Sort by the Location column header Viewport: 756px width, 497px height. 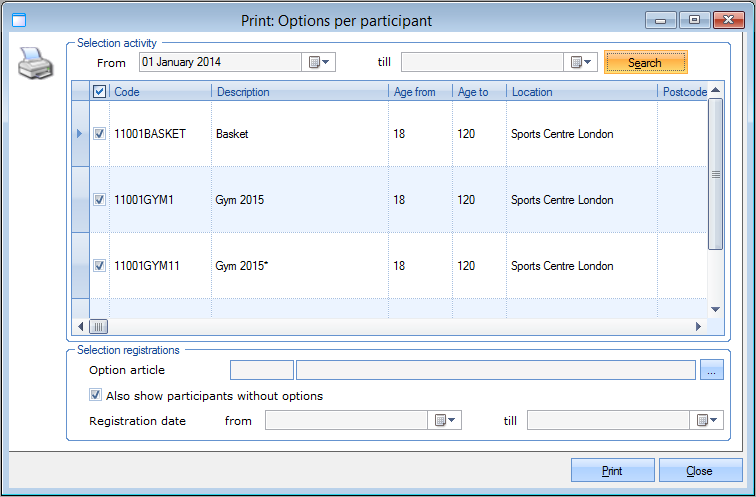coord(580,92)
